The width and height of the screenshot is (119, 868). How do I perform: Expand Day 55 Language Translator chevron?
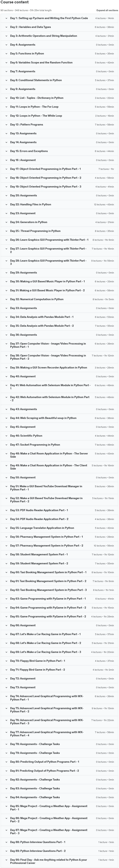[x=6, y=528]
